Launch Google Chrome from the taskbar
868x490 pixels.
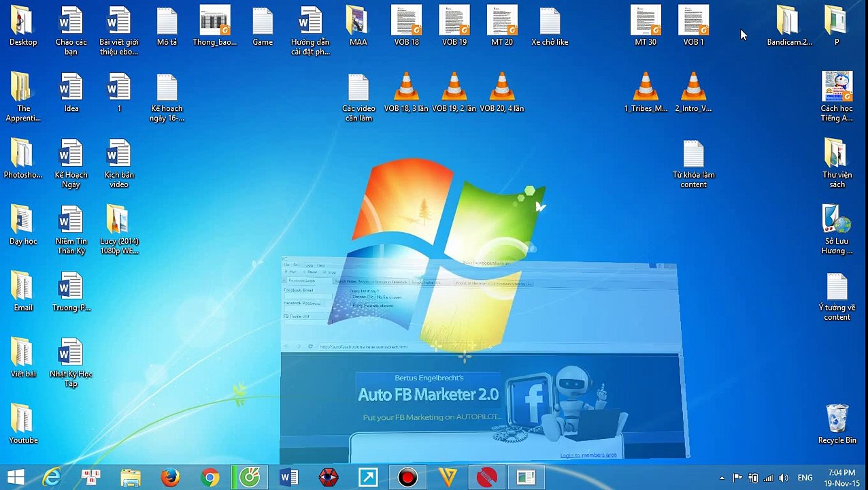coord(210,478)
